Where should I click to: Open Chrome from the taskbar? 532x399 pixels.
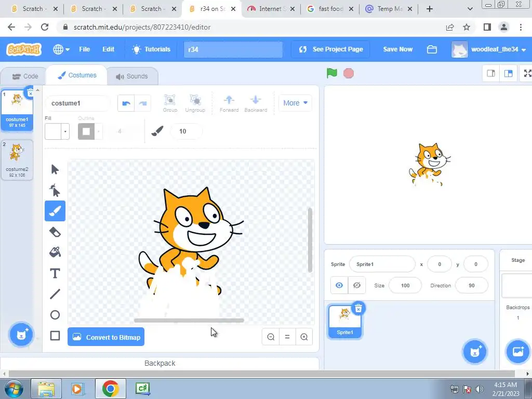110,389
